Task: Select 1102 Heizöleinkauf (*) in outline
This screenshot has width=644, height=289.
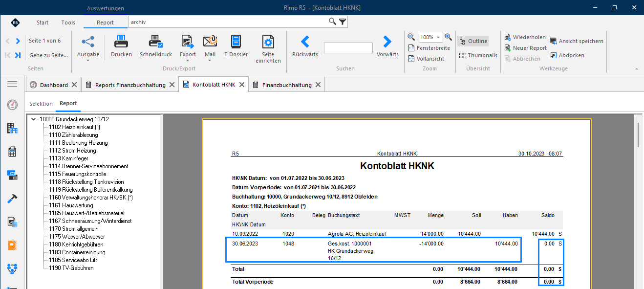Action: (x=74, y=127)
